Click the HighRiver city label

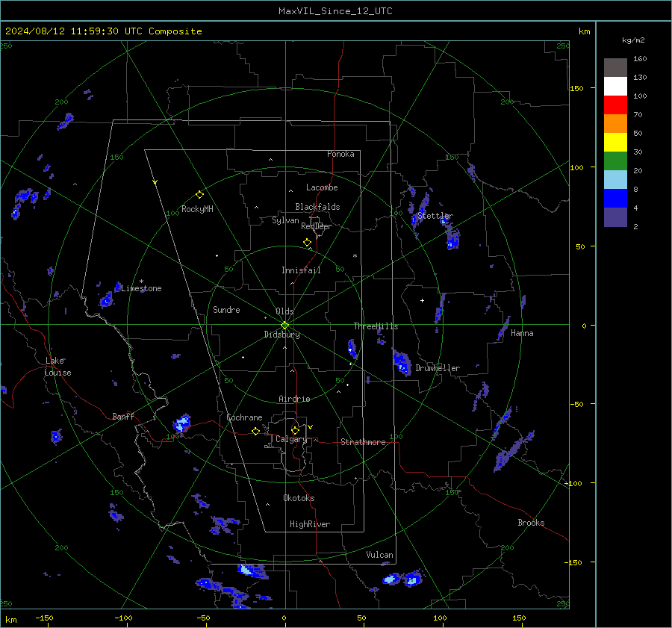[x=310, y=525]
